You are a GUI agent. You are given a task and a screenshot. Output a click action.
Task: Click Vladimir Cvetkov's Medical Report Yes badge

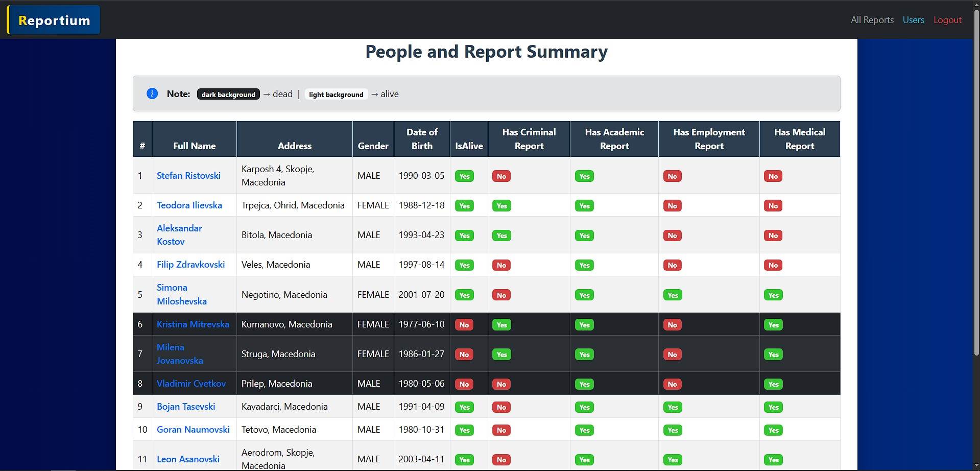click(773, 384)
